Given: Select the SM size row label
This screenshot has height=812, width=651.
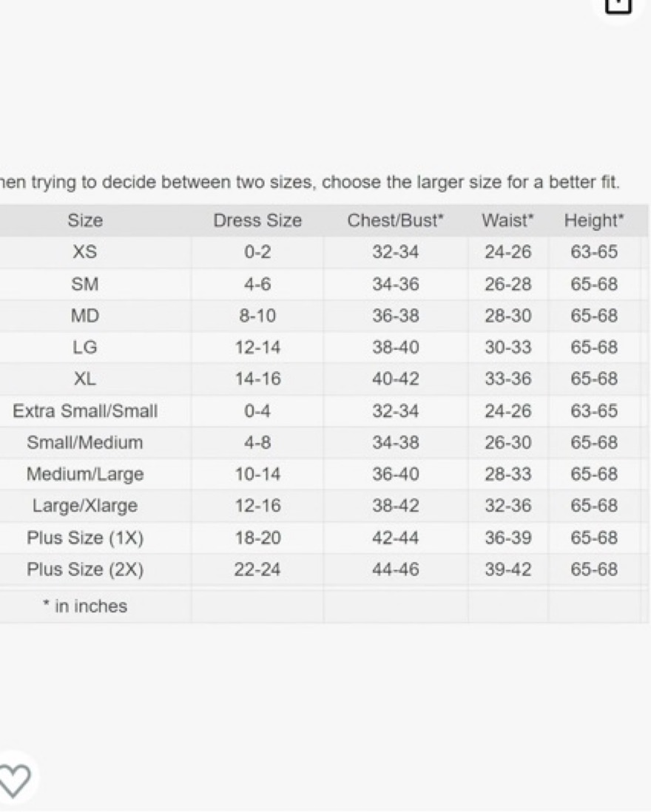Looking at the screenshot, I should tap(85, 284).
